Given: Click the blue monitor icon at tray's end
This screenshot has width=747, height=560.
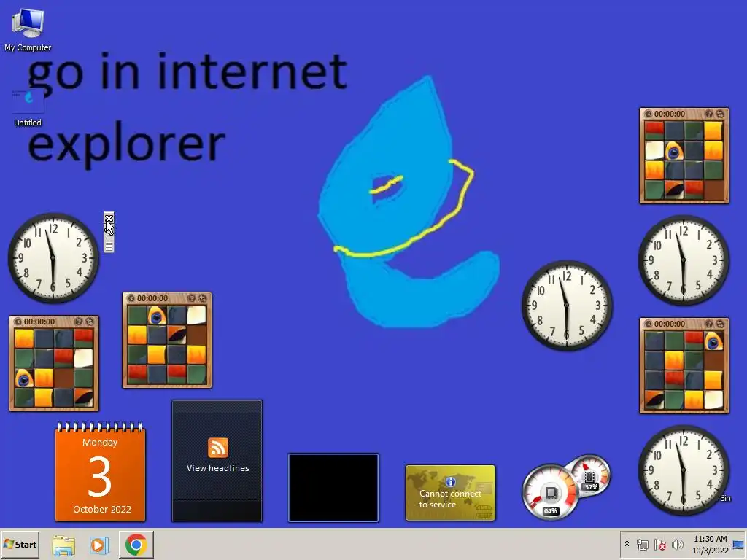Looking at the screenshot, I should tap(738, 545).
